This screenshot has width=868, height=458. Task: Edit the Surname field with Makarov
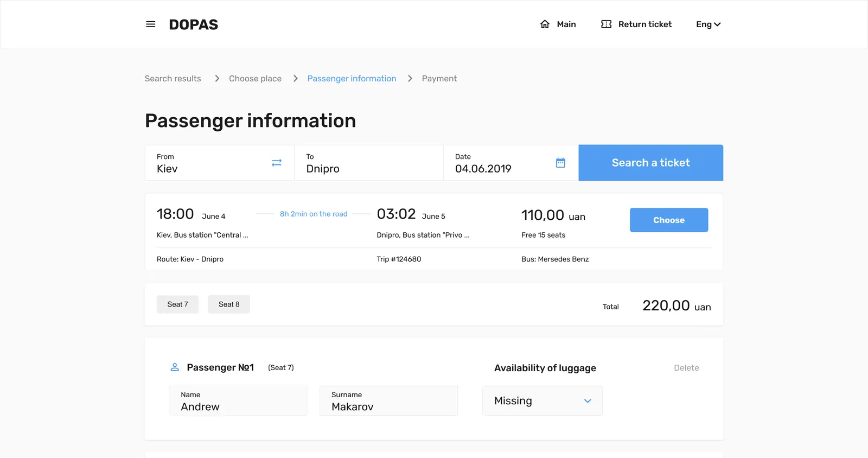pos(389,401)
